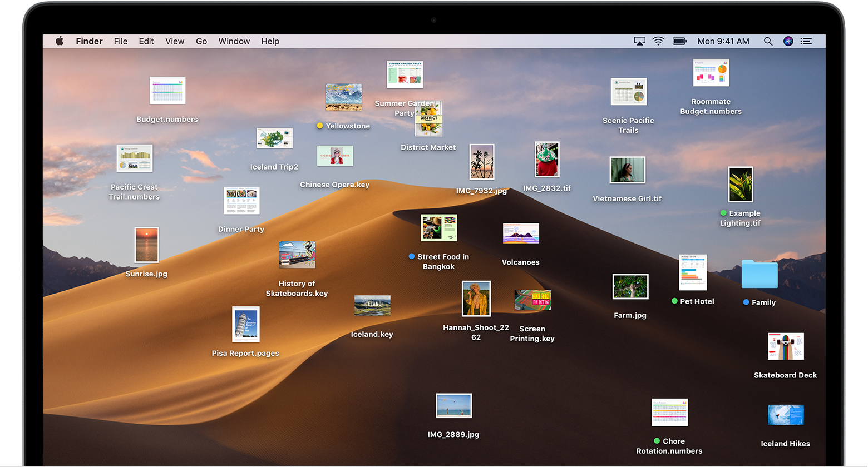Select the Budget.numbers spreadsheet icon
868x467 pixels.
point(167,90)
